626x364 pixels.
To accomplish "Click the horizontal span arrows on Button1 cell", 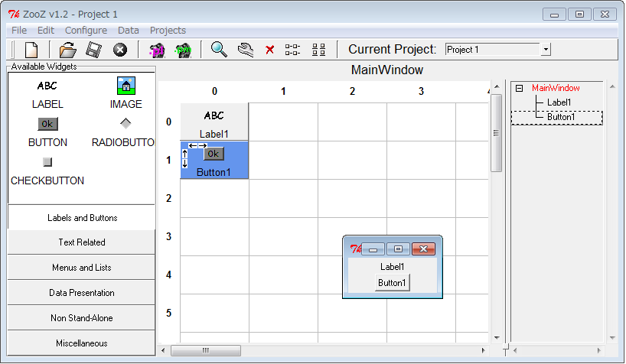I will (x=197, y=145).
